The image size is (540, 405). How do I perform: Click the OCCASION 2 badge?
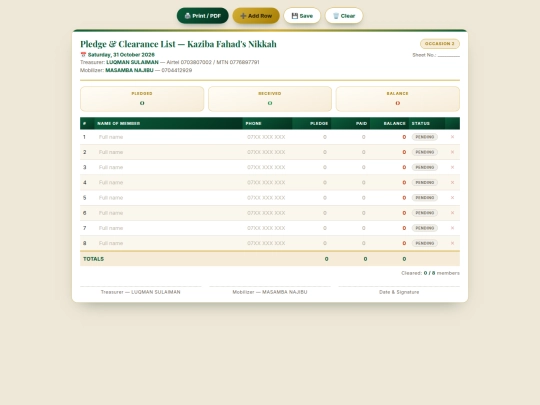coord(440,44)
